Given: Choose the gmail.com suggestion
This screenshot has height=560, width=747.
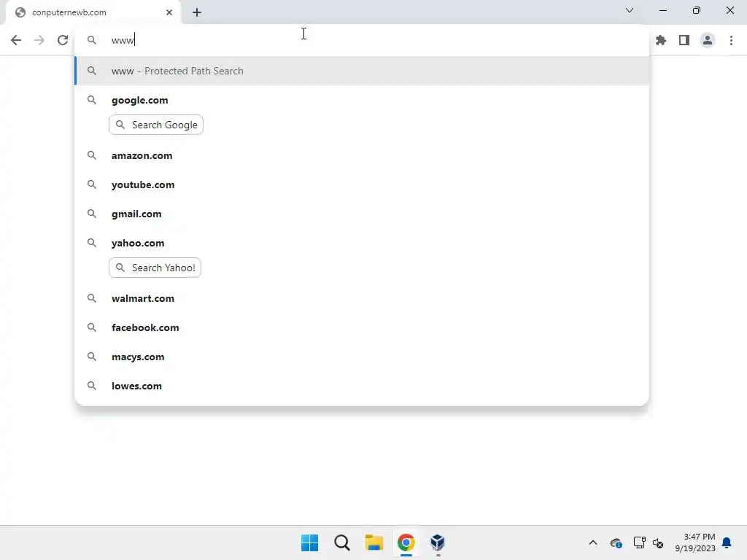Looking at the screenshot, I should pyautogui.click(x=362, y=214).
